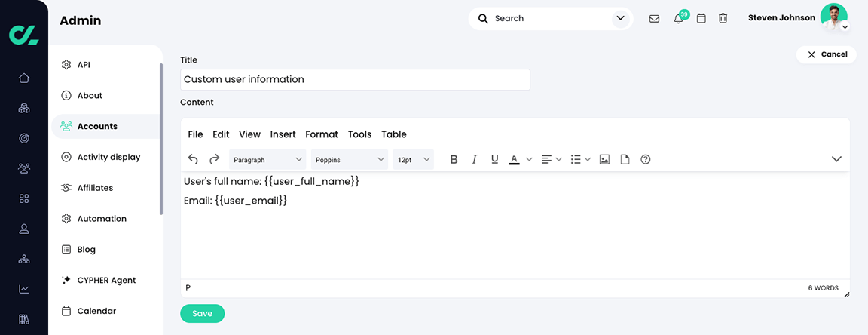Open the search filter dropdown arrow
Viewport: 868px width, 335px height.
[x=621, y=18]
